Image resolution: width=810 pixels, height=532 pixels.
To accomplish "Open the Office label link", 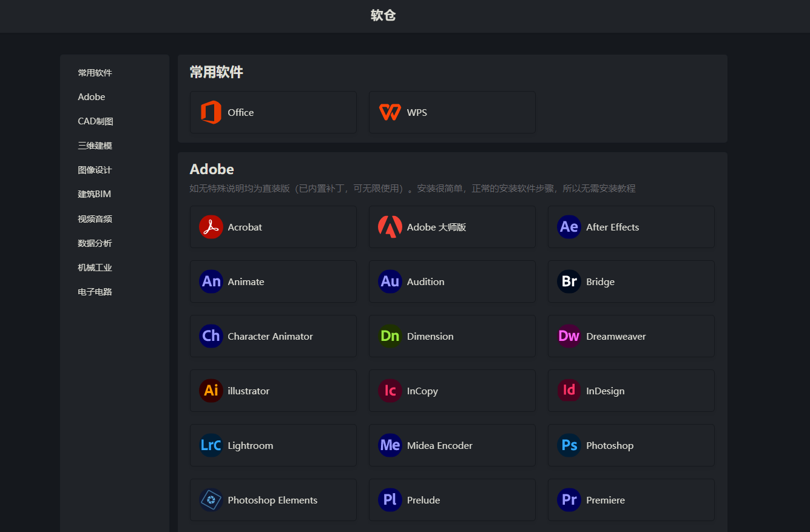I will (x=241, y=112).
